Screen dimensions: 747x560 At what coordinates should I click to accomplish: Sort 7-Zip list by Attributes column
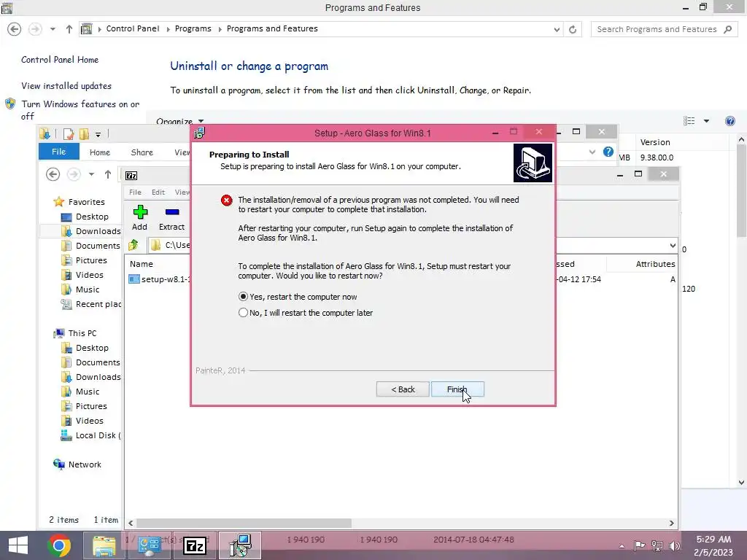point(655,264)
